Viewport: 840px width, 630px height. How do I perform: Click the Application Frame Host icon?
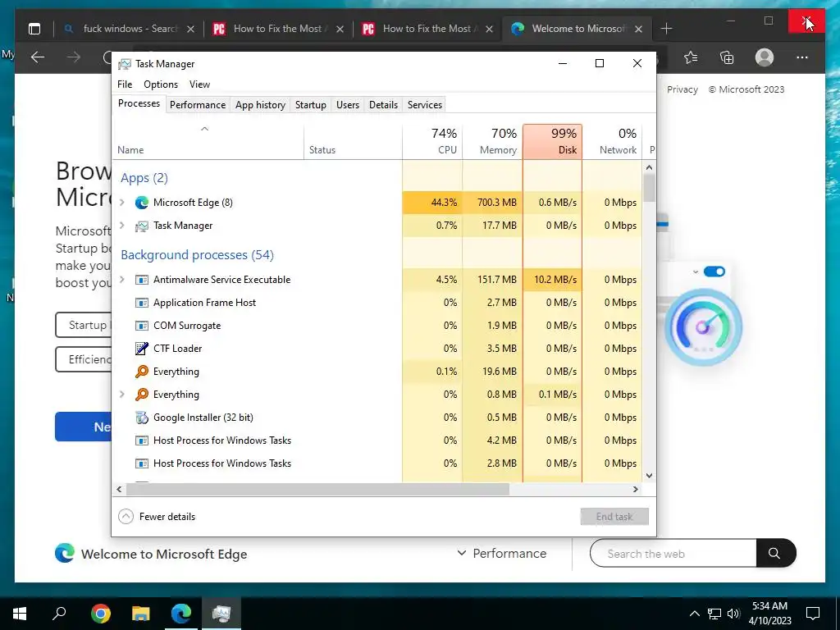point(141,303)
